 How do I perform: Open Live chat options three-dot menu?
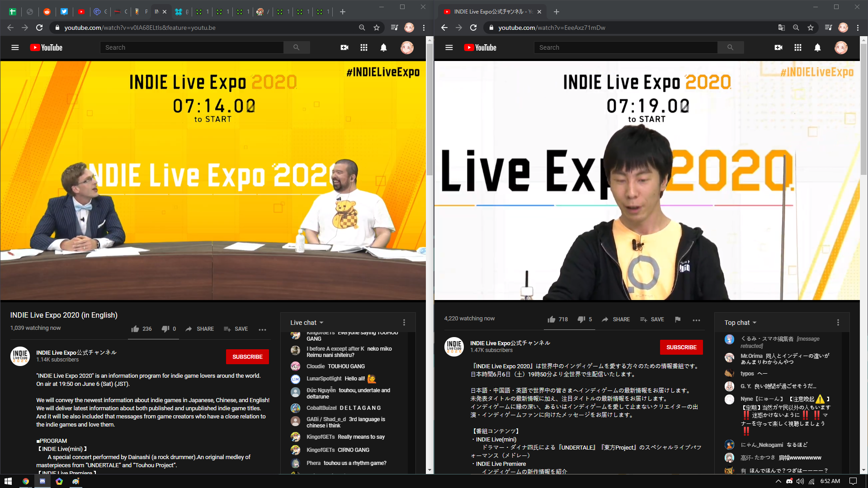404,323
